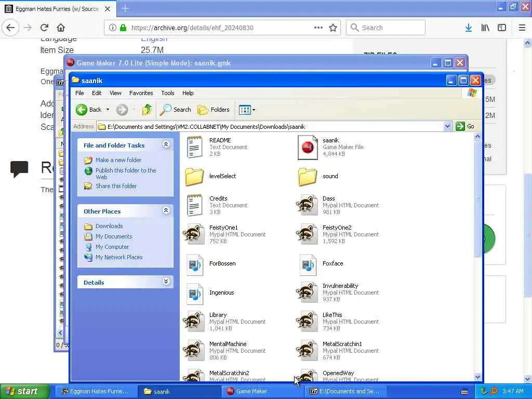Go to My Network Places
The image size is (532, 399).
[x=119, y=257]
